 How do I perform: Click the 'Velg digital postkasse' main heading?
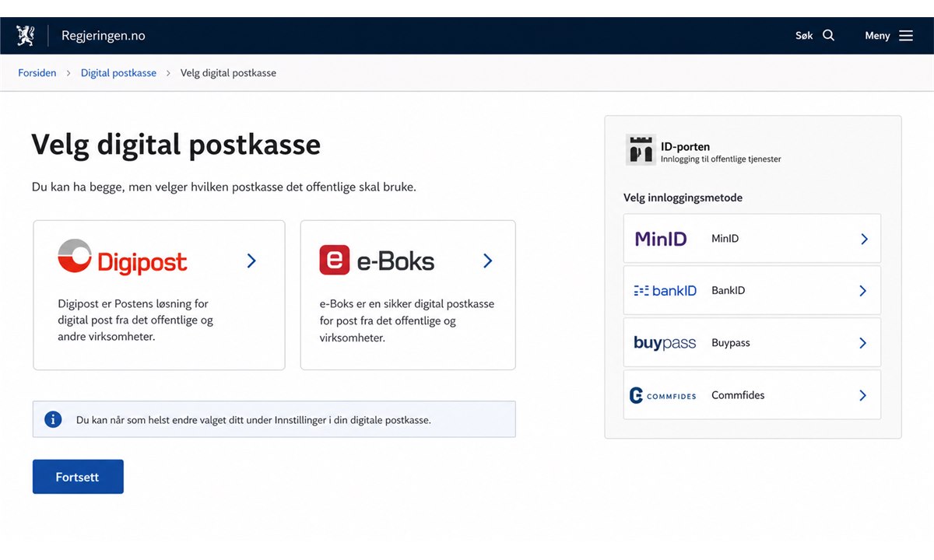pos(176,145)
